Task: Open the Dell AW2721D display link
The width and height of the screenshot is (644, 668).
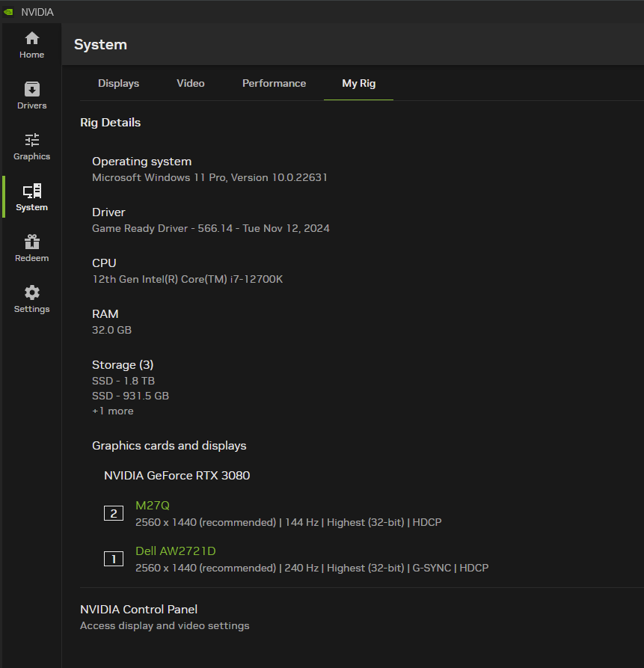Action: pyautogui.click(x=176, y=551)
